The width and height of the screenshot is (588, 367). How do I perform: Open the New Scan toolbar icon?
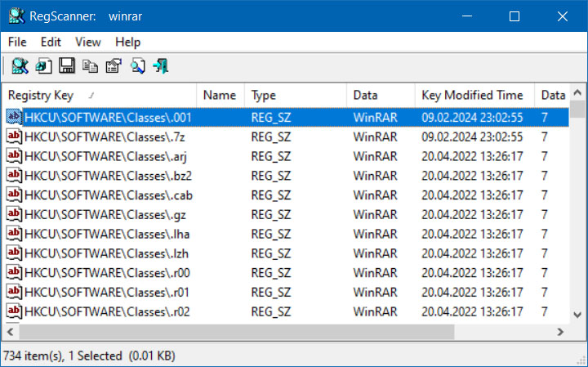20,66
